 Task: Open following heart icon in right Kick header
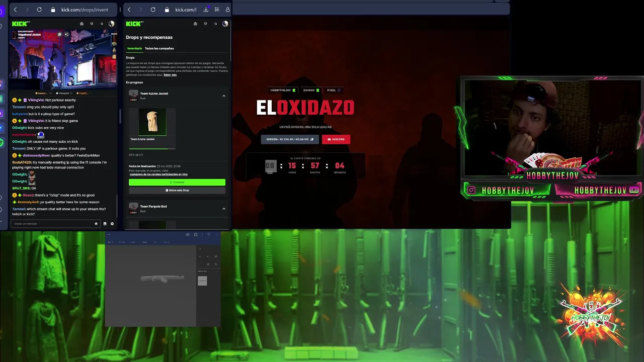[x=205, y=24]
